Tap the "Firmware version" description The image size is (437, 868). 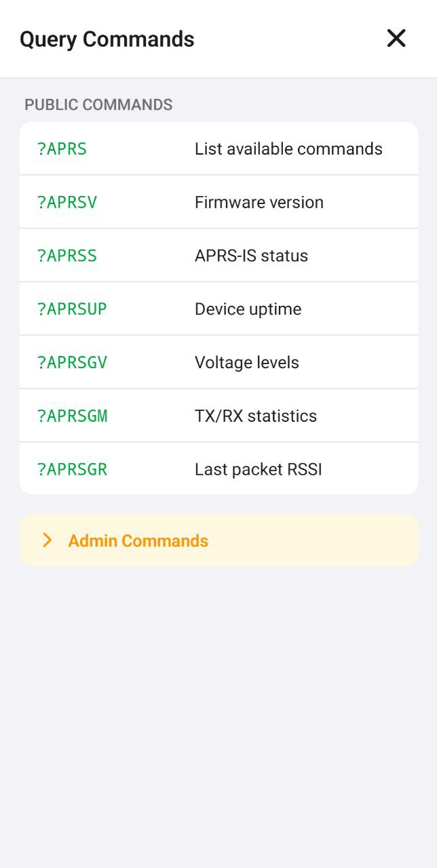(259, 203)
